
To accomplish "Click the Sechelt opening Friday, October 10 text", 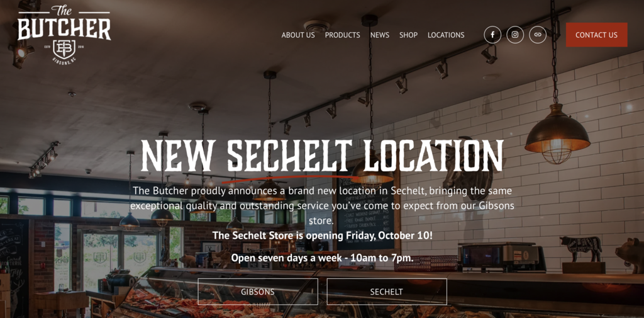I will [323, 236].
